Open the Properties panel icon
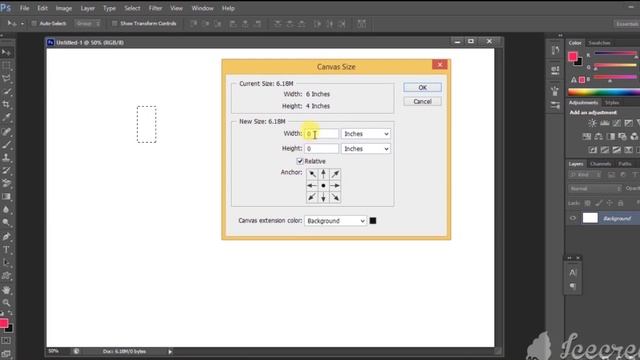 [555, 70]
